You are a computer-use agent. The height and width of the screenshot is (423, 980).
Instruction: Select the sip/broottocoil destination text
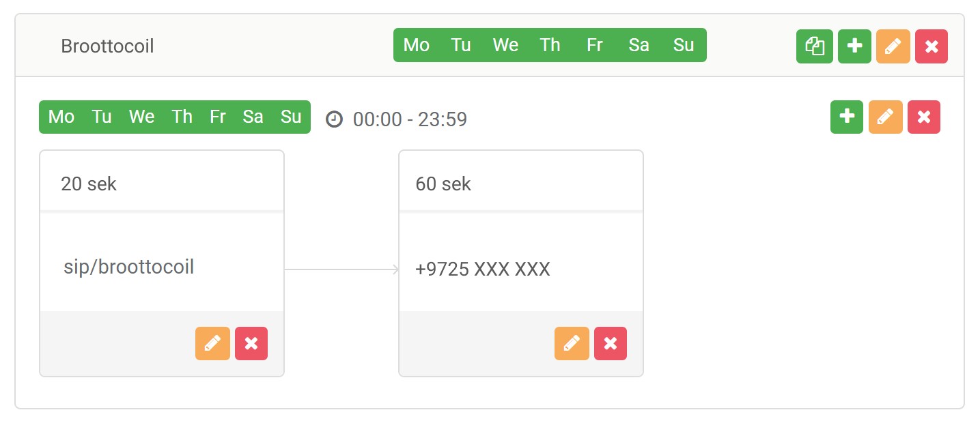point(128,267)
